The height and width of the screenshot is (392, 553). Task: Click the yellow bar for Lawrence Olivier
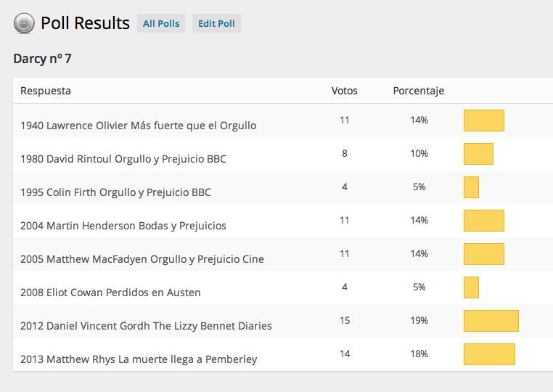(483, 121)
